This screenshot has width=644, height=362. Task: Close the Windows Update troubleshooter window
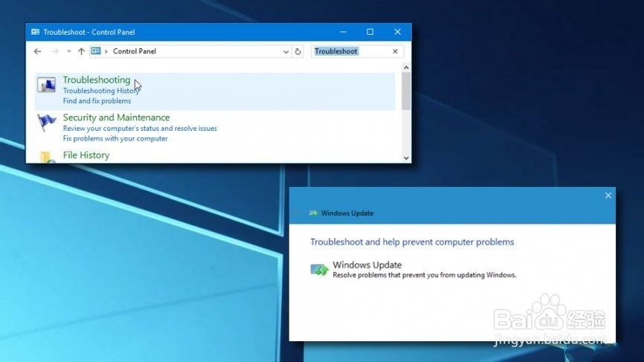click(x=608, y=195)
